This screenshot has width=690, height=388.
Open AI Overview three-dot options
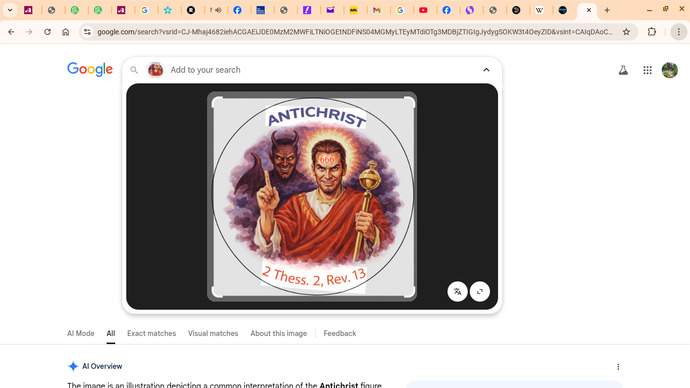click(618, 366)
